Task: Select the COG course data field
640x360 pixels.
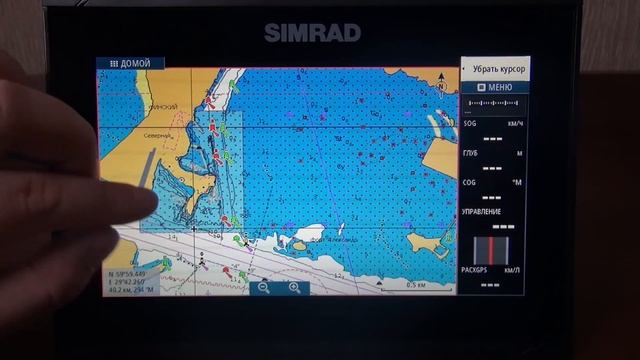Action: pyautogui.click(x=493, y=190)
